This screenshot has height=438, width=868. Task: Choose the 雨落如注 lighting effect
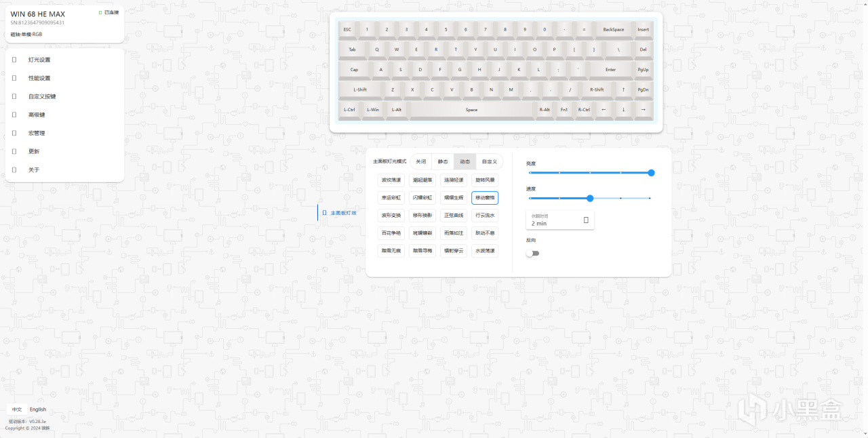tap(454, 233)
